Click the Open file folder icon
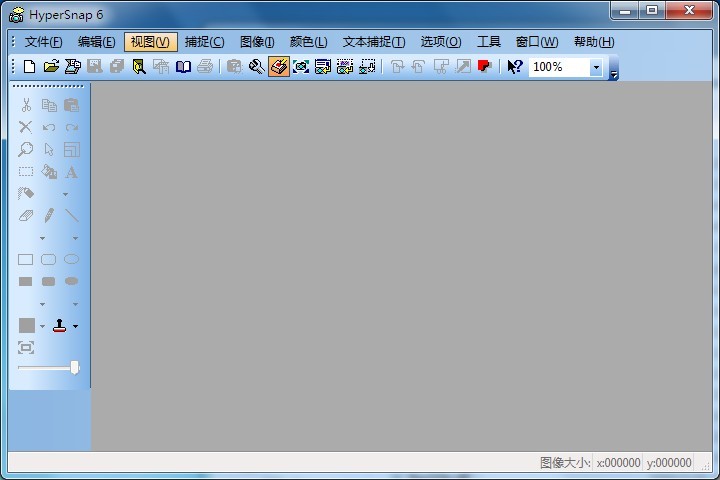The image size is (720, 480). 51,67
